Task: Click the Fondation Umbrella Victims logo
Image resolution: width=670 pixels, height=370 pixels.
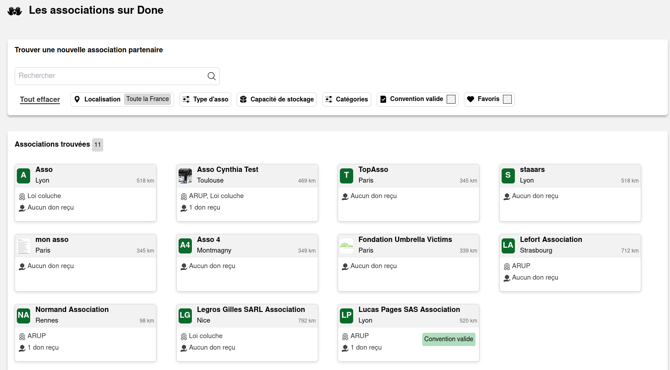Action: tap(347, 246)
